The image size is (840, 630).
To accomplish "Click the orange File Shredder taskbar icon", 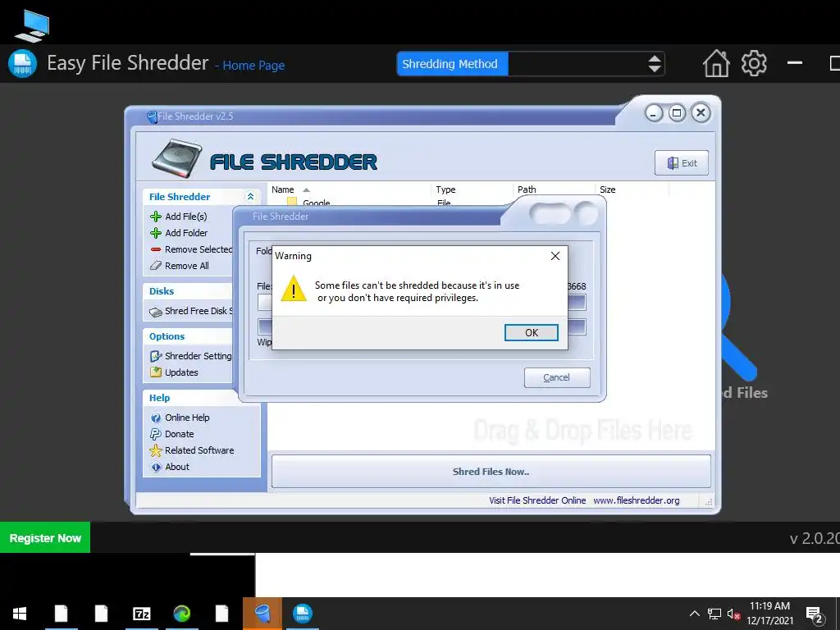I will [262, 614].
